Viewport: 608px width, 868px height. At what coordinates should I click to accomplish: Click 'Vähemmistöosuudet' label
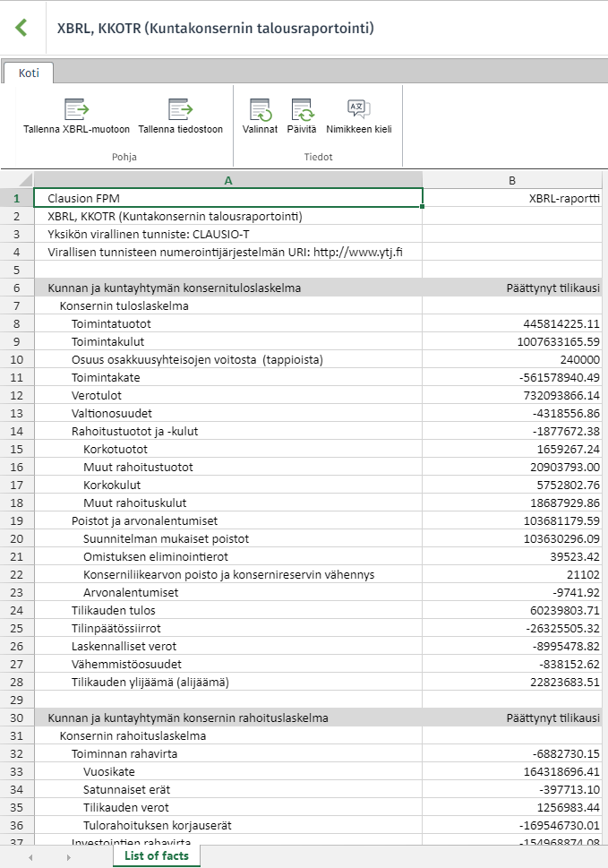pyautogui.click(x=126, y=664)
